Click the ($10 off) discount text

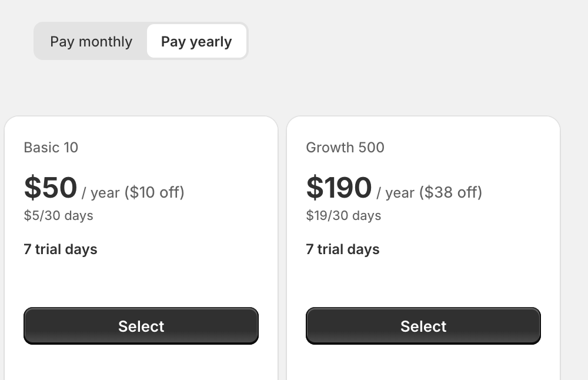click(x=155, y=192)
